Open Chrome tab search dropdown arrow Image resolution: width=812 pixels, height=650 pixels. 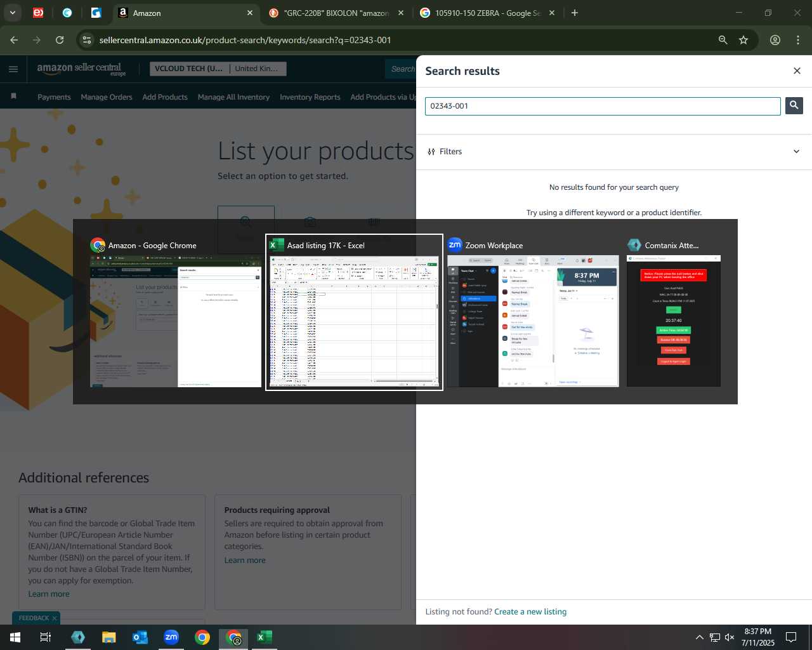pyautogui.click(x=12, y=13)
